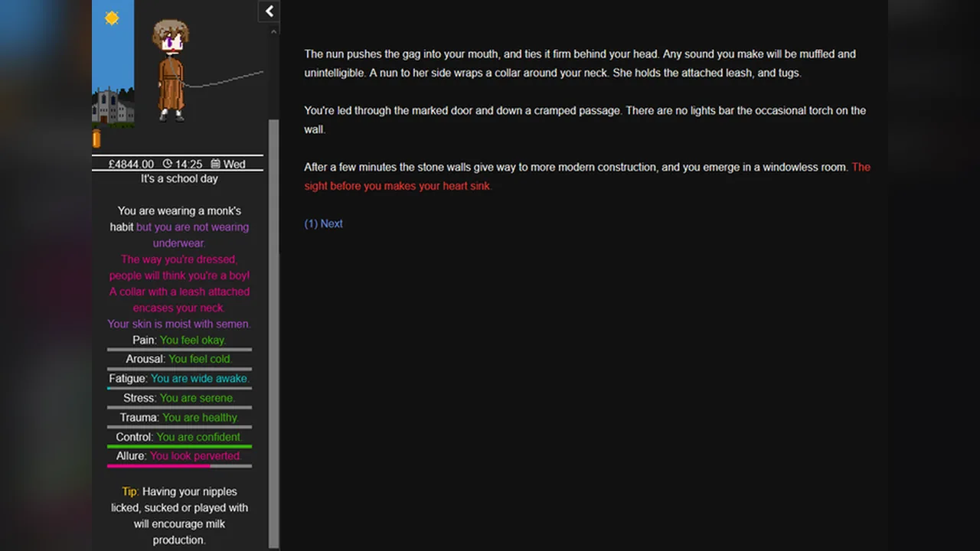Click the small orange meter icon

coord(96,139)
